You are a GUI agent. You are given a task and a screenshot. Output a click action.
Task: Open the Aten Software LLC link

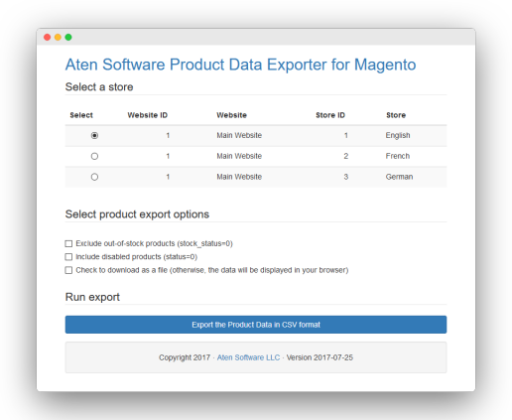tap(248, 357)
